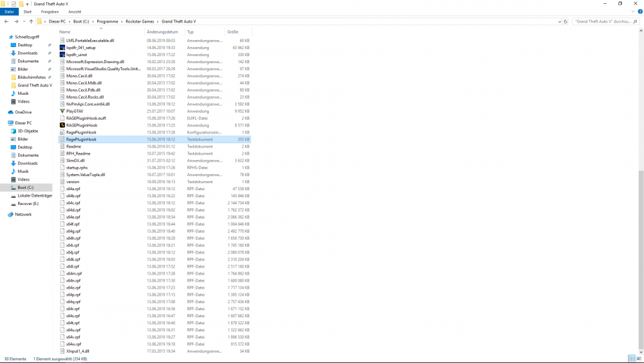Open Grand Theft Auto V sidebar folder

pyautogui.click(x=35, y=85)
